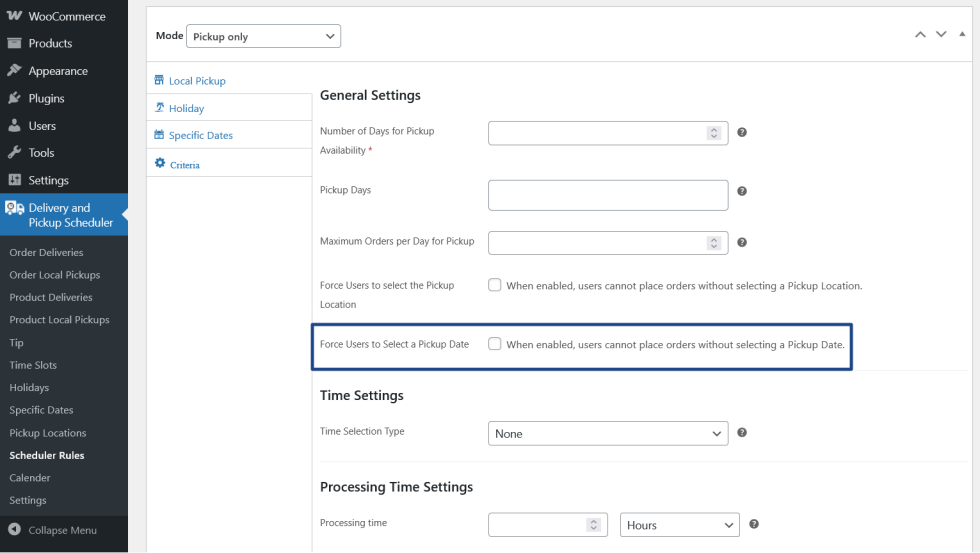Expand the Time Selection Type dropdown
Image resolution: width=980 pixels, height=553 pixels.
click(608, 434)
